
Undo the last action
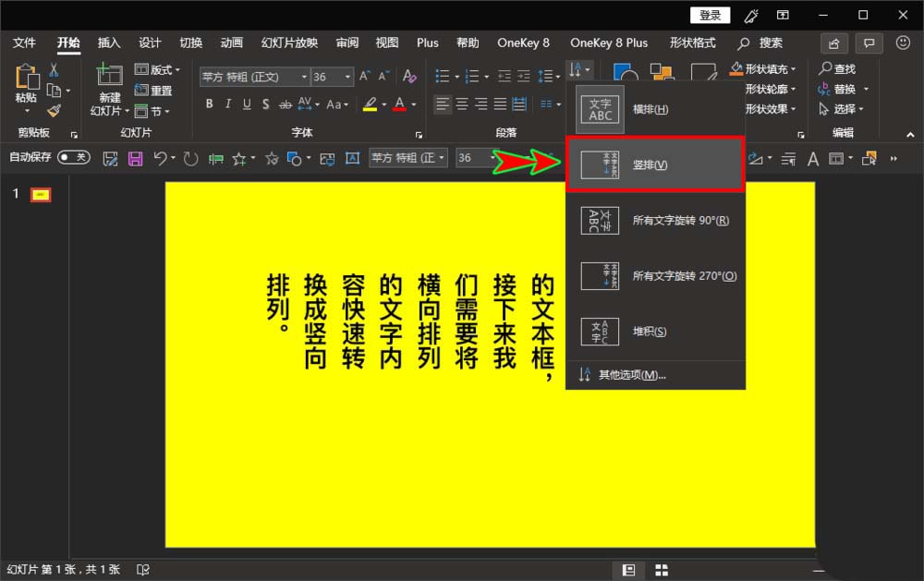coord(159,158)
